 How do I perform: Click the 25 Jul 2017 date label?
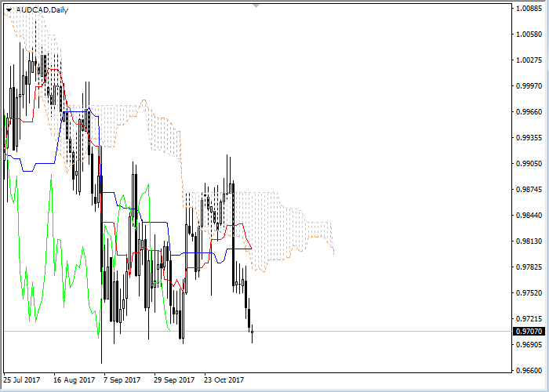click(x=22, y=380)
